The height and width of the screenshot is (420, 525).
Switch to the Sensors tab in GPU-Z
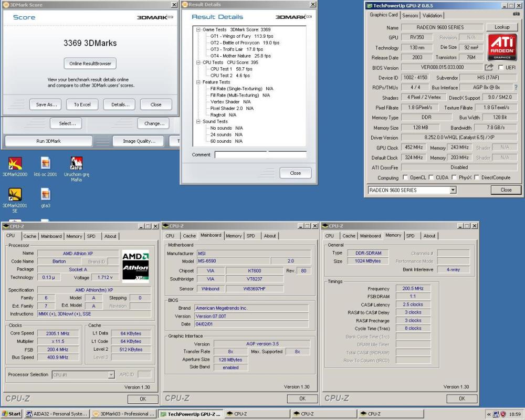point(411,15)
